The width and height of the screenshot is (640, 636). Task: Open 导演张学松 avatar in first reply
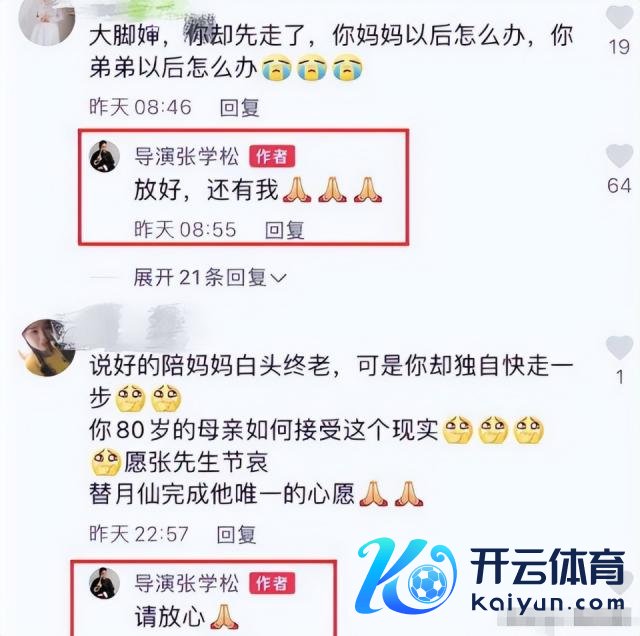[x=104, y=156]
